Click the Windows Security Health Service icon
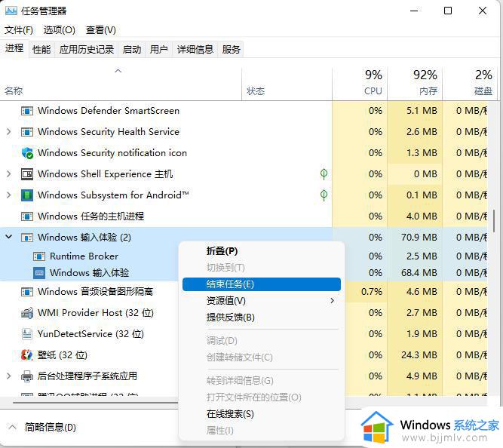503x448 pixels. 27,132
